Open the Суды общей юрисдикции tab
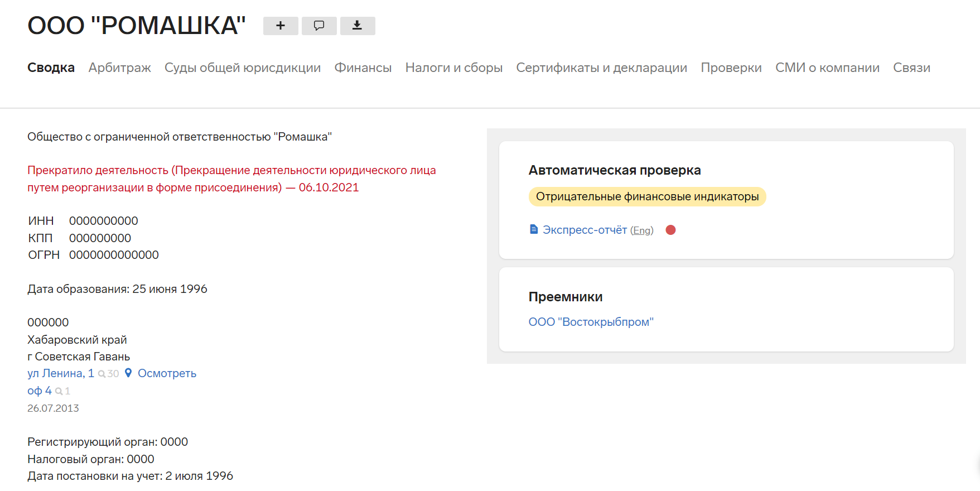This screenshot has height=491, width=980. coord(242,68)
